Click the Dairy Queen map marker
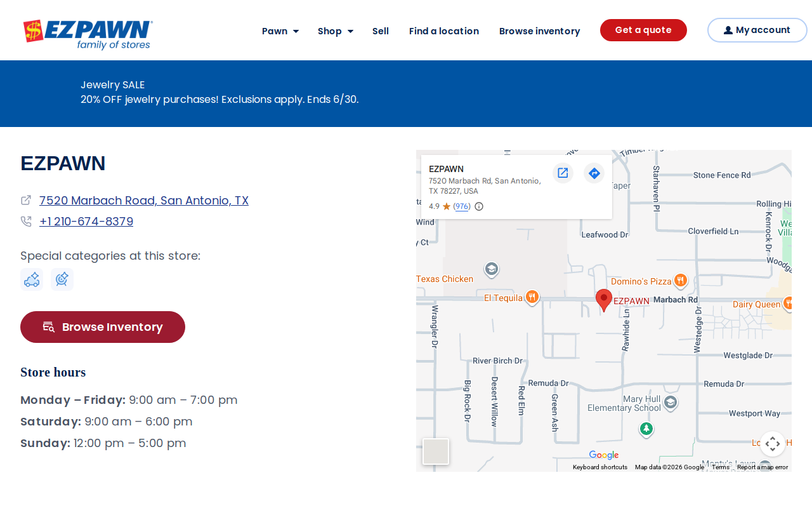Image resolution: width=812 pixels, height=508 pixels. (789, 304)
